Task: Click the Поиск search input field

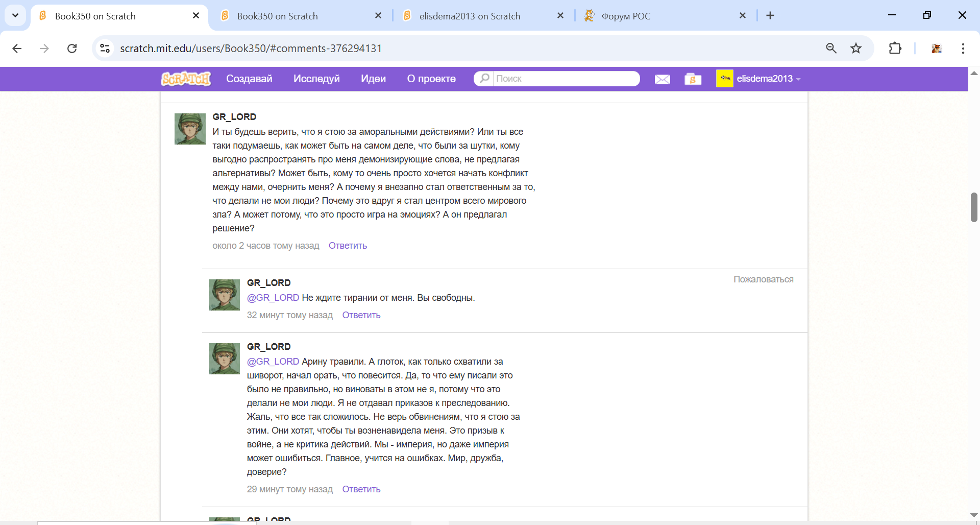Action: 564,79
